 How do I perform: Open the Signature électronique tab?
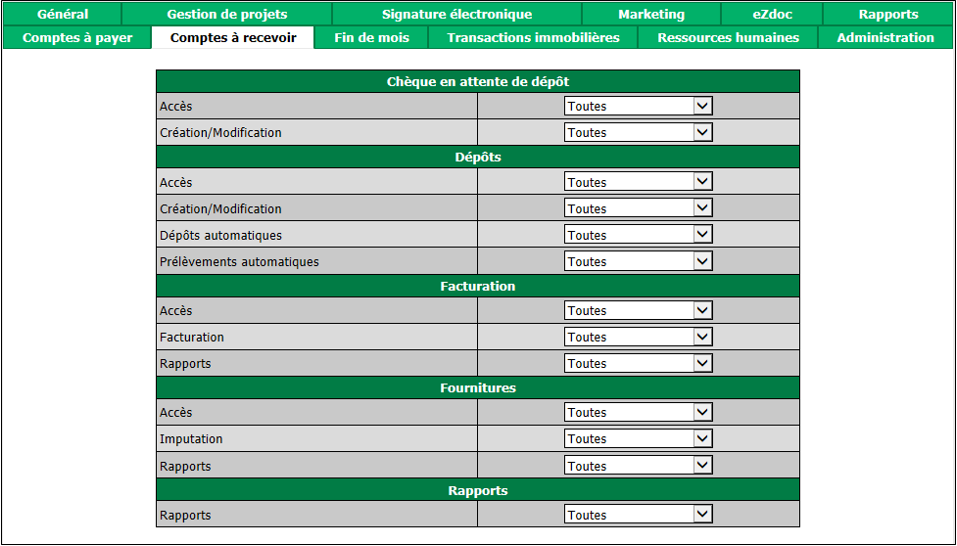pyautogui.click(x=457, y=14)
